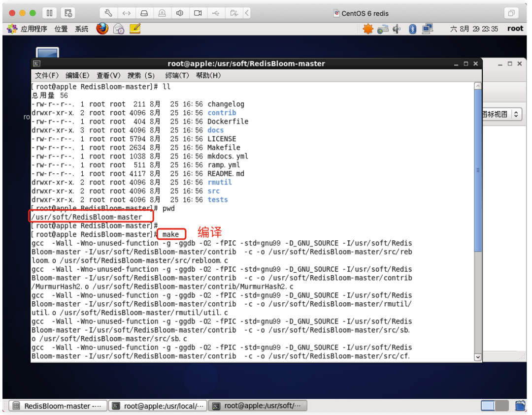Viewport: 532px width, 415px height.
Task: Switch to RedisBloom-master taskbar window
Action: click(57, 406)
